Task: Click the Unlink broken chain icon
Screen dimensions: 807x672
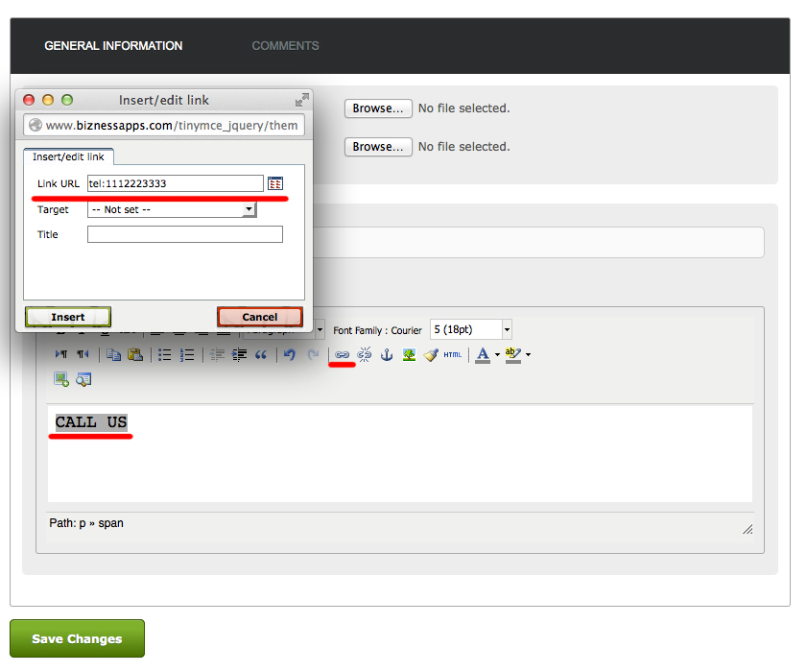Action: tap(365, 355)
